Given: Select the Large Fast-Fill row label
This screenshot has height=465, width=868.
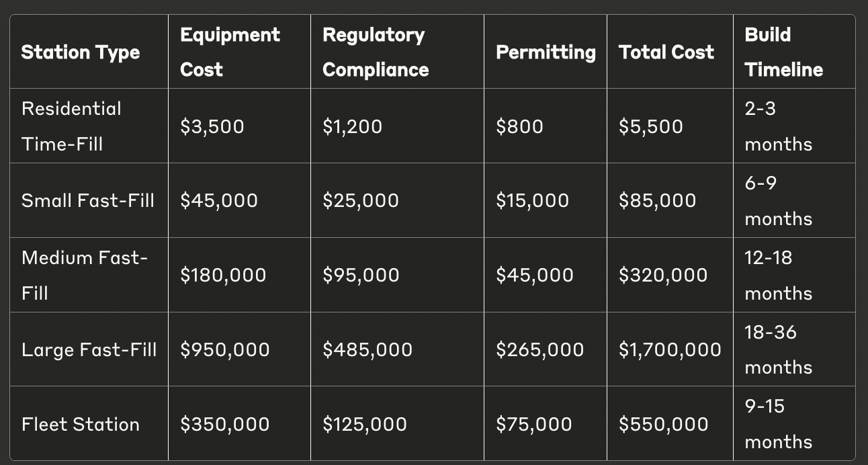Looking at the screenshot, I should tap(89, 349).
